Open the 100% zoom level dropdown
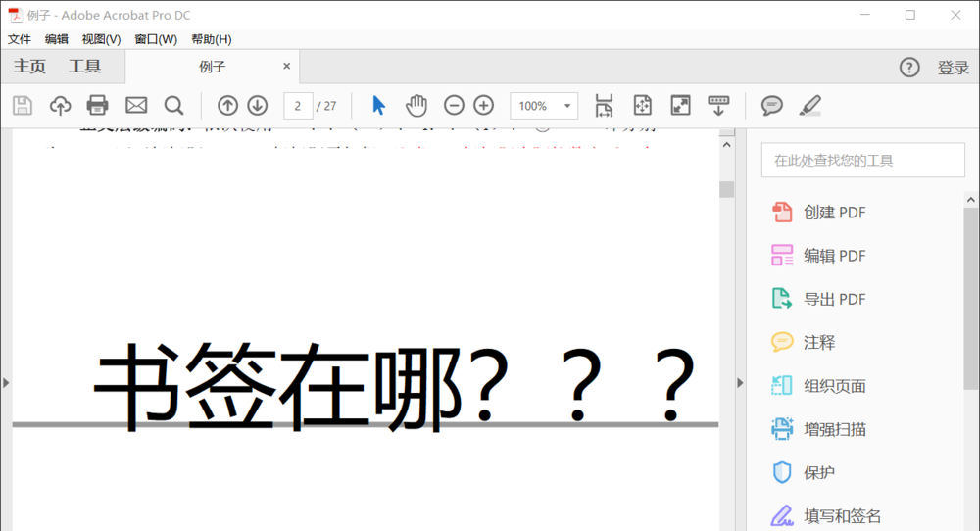 544,106
